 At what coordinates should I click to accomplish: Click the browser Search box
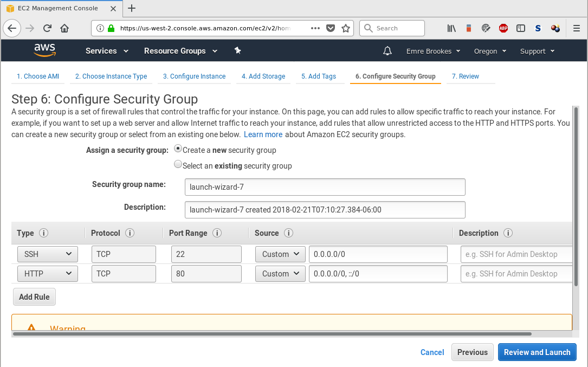[392, 28]
